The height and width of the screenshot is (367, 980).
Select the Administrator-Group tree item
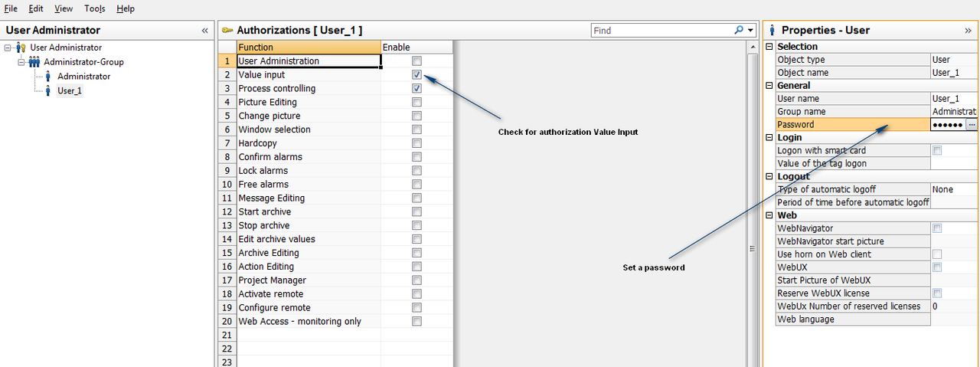[x=83, y=62]
